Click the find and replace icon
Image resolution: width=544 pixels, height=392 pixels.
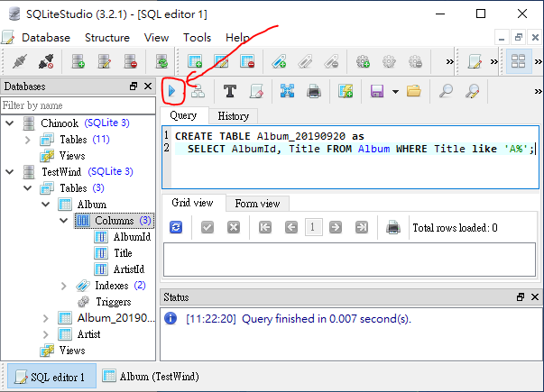click(473, 92)
